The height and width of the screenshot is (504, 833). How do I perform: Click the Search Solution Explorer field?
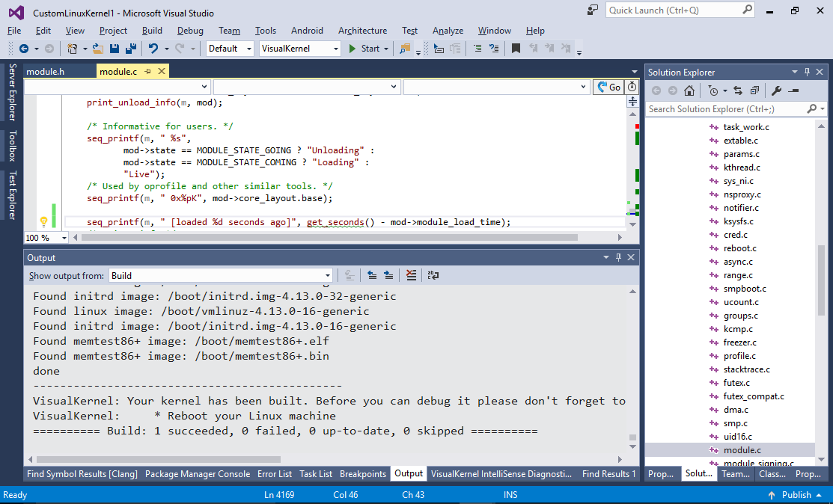coord(736,108)
